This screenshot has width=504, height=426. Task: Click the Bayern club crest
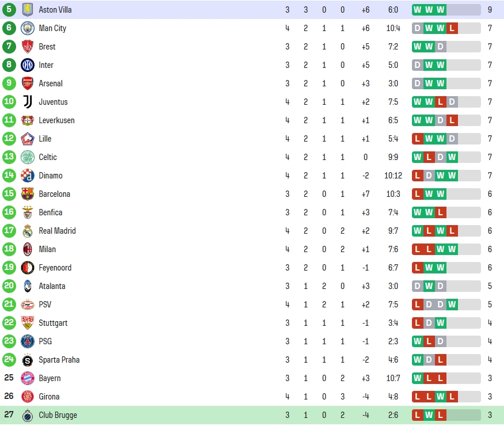tap(28, 378)
